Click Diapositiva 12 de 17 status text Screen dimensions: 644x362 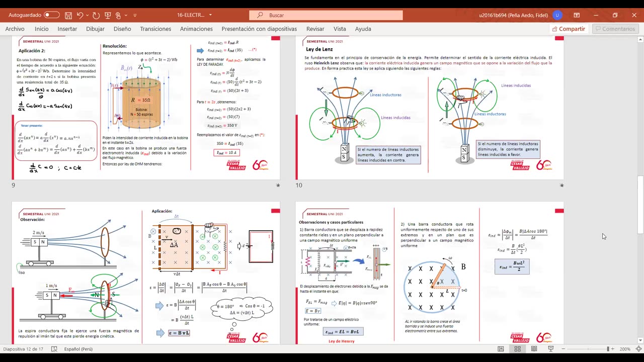24,349
